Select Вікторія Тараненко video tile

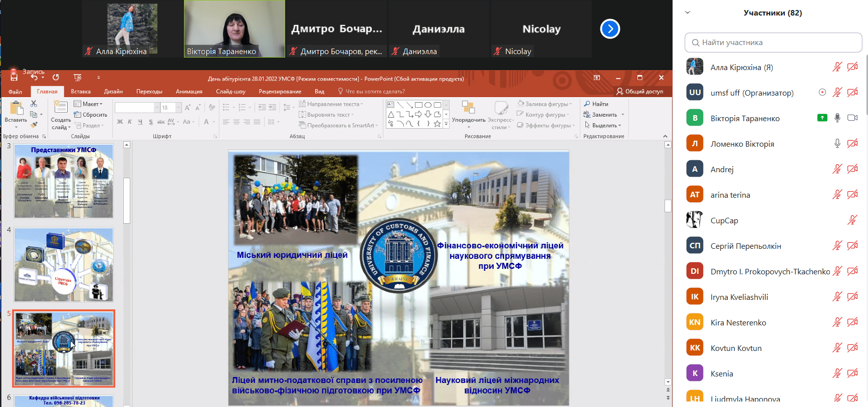click(x=235, y=29)
